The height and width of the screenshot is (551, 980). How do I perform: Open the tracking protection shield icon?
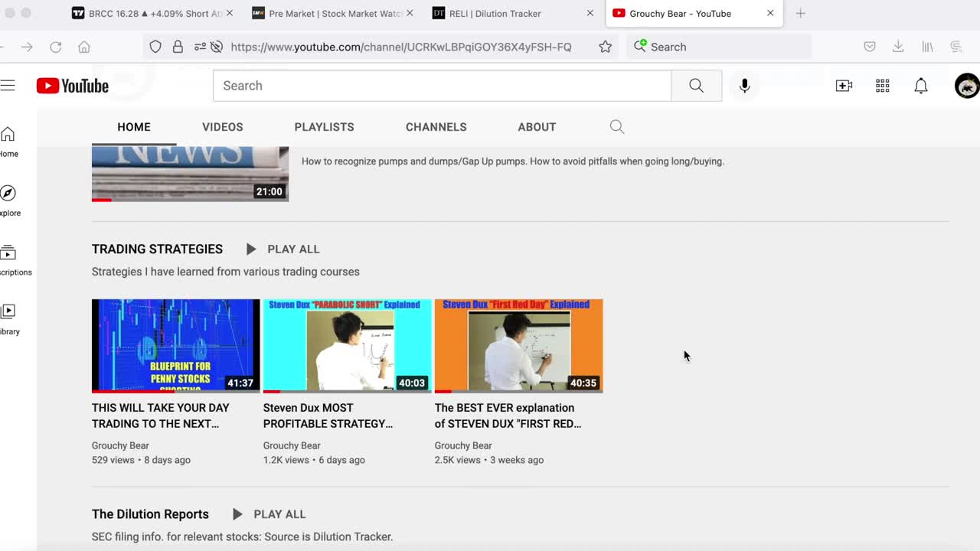[155, 47]
